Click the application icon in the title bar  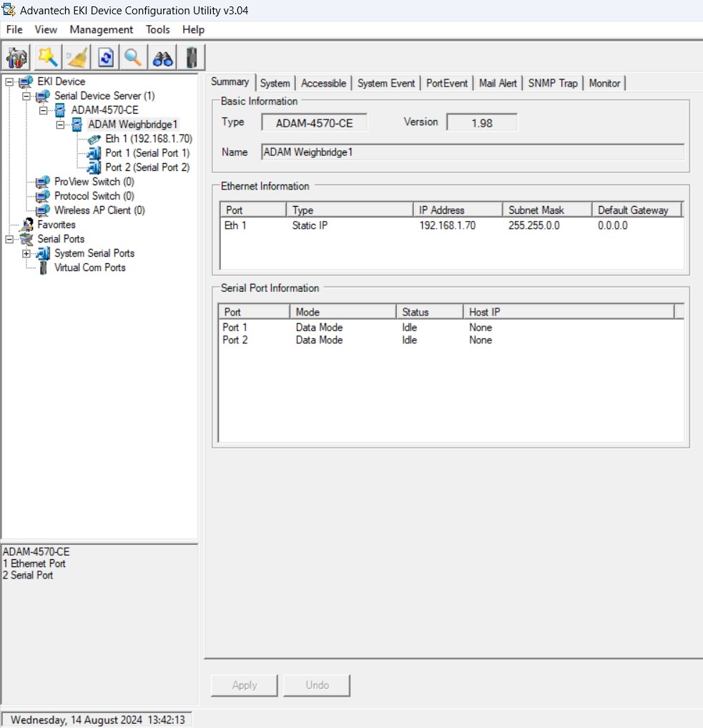pyautogui.click(x=9, y=9)
